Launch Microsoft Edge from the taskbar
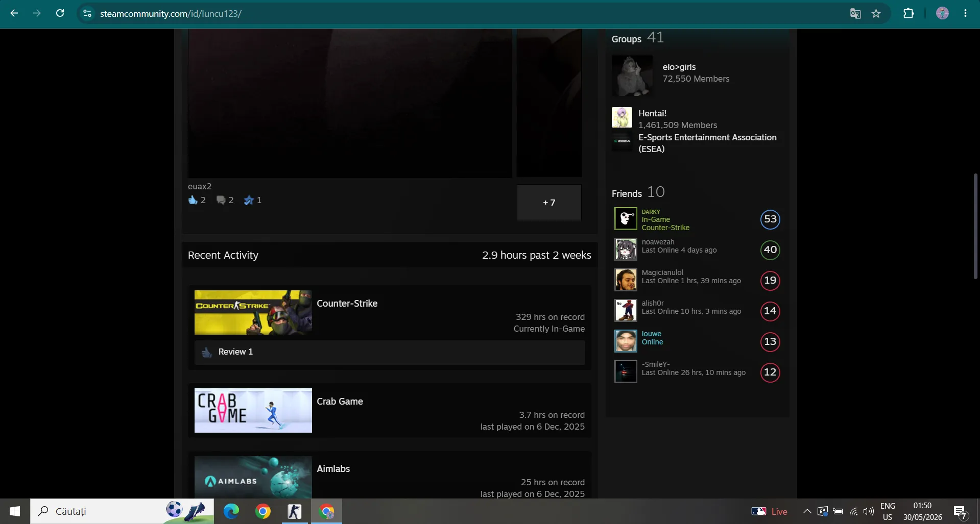The width and height of the screenshot is (980, 524). point(231,511)
